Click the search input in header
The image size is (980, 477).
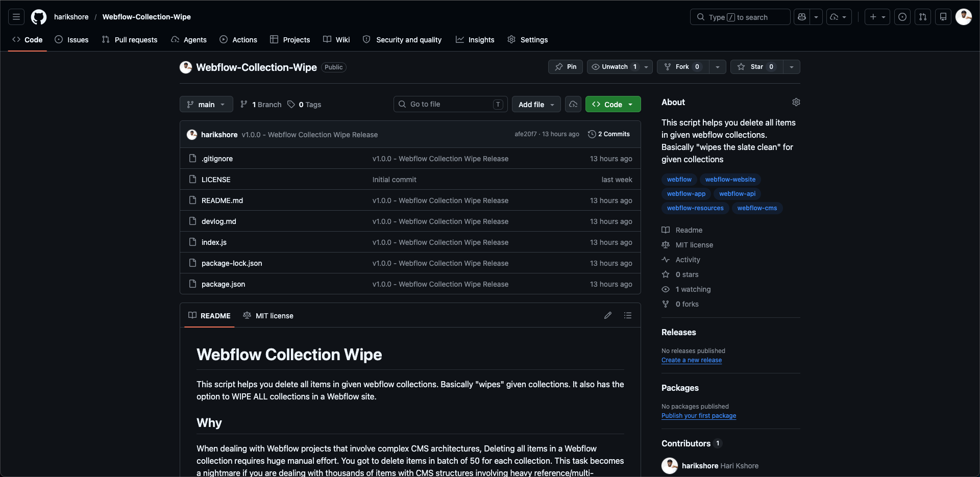coord(740,17)
